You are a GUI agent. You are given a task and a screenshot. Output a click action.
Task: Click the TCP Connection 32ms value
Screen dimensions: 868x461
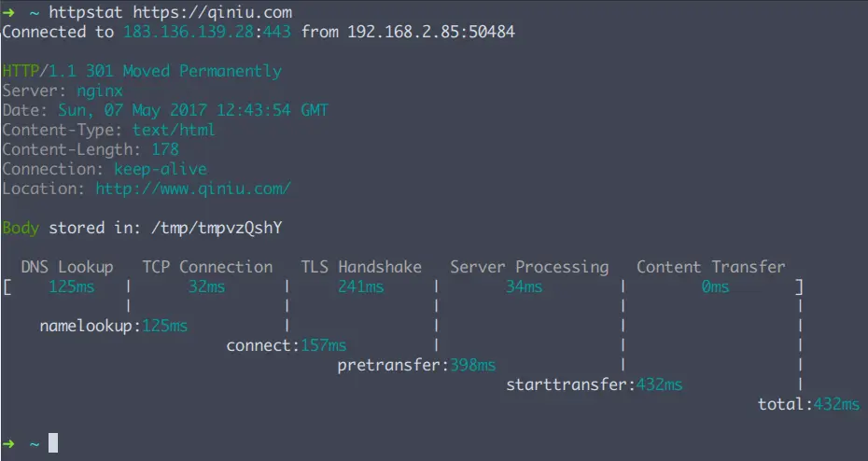206,286
